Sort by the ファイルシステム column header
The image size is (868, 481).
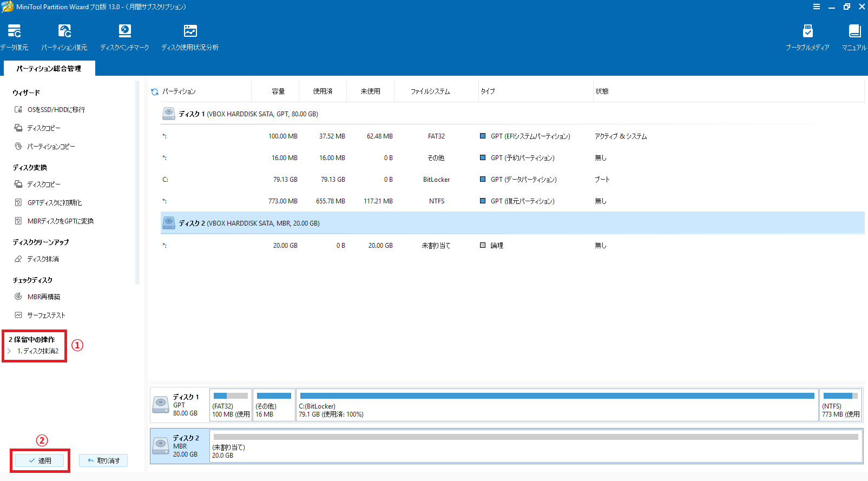(430, 91)
